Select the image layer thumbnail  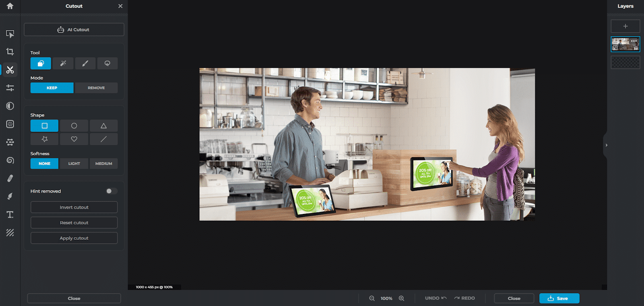[x=625, y=44]
